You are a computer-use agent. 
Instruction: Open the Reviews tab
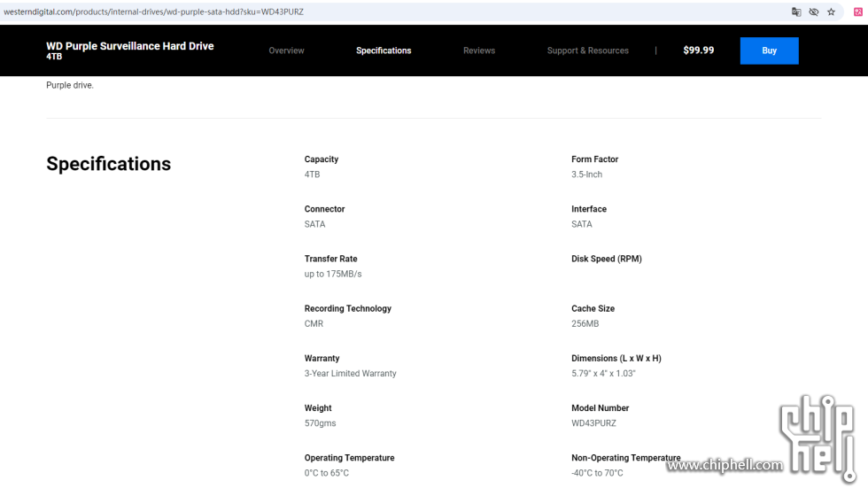479,50
